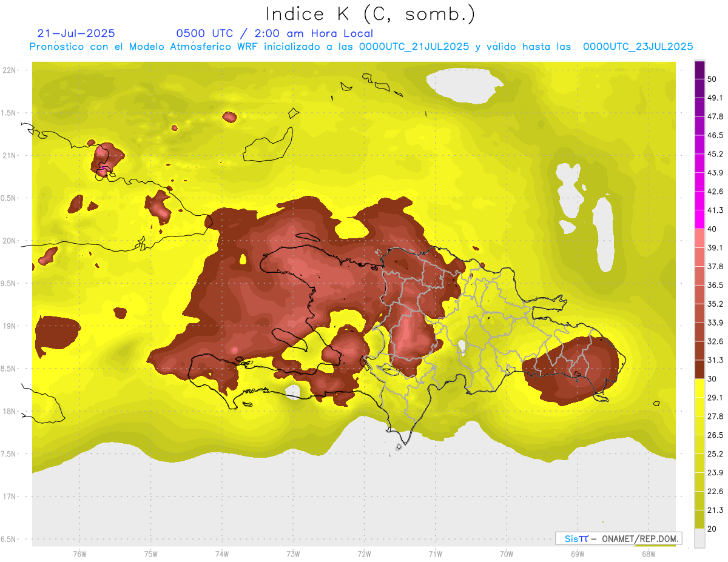728x562 pixels.
Task: Select the "21.3" colorbar value
Action: coord(715,510)
